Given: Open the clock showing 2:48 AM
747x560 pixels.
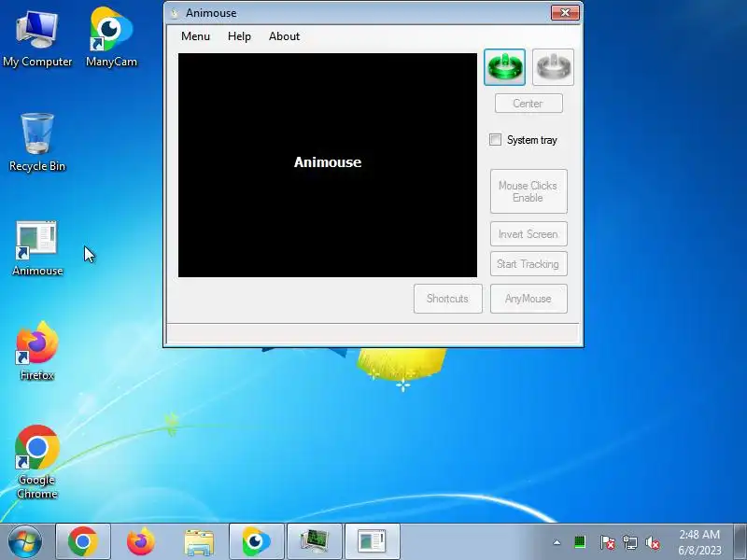Looking at the screenshot, I should pyautogui.click(x=699, y=542).
